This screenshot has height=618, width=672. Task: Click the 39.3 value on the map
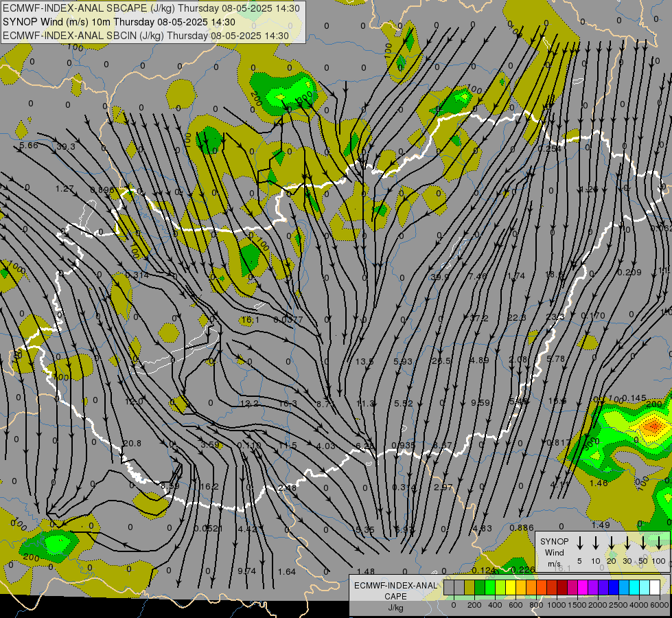click(x=66, y=147)
